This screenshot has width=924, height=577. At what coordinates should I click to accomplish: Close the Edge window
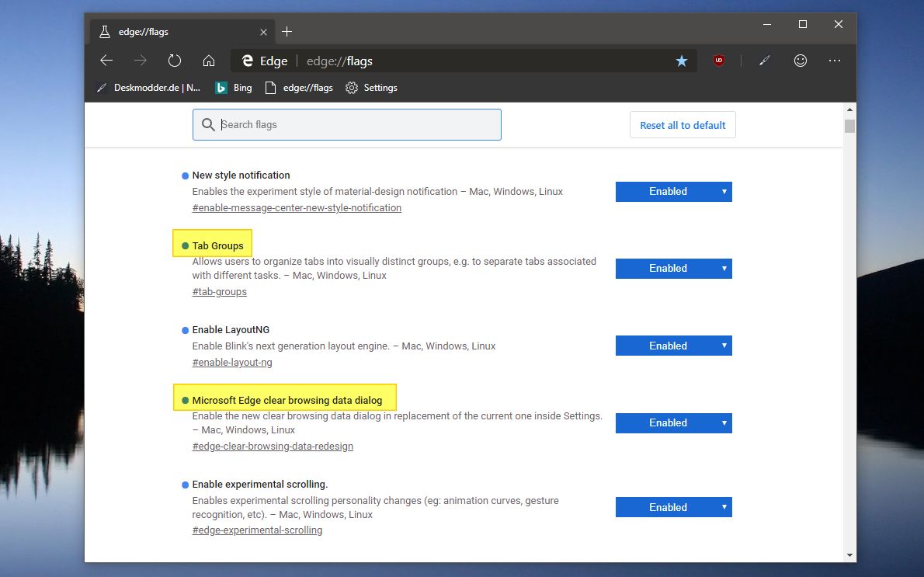coord(839,24)
